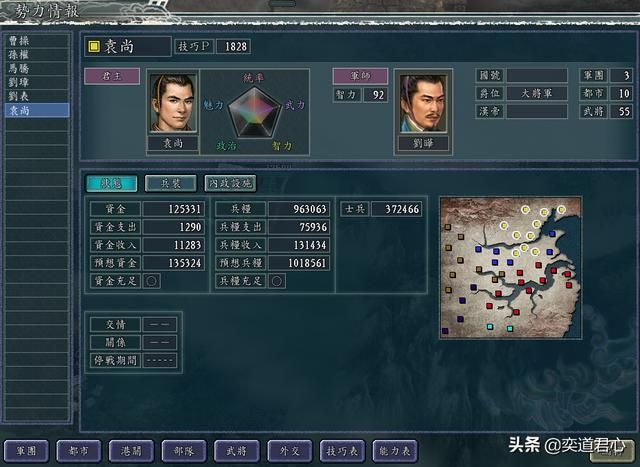Select 劉璋 in the faction list

pos(37,82)
